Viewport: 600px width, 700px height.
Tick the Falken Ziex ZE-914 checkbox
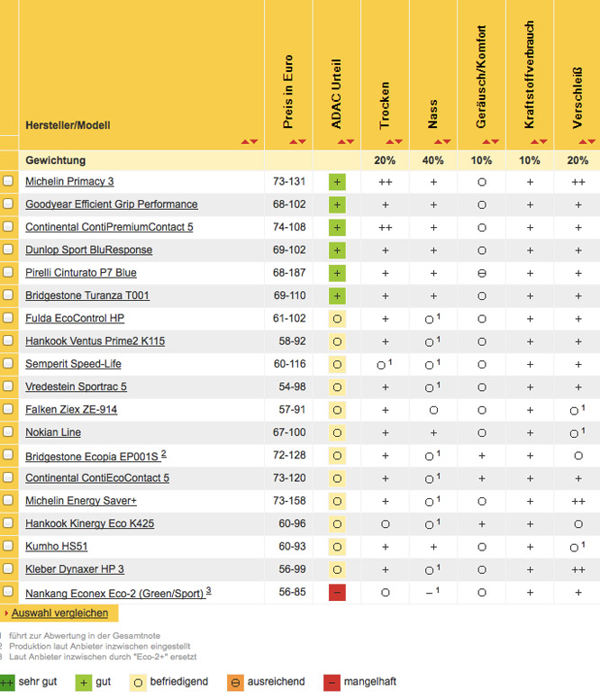click(x=8, y=409)
